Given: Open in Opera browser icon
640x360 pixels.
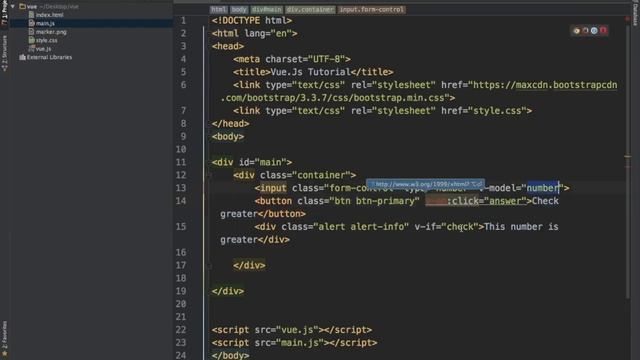Looking at the screenshot, I should [603, 31].
